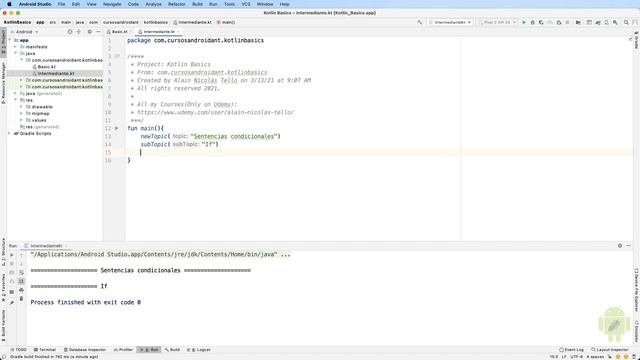
Task: Click the run gutter arrow beside fun main
Action: pyautogui.click(x=117, y=128)
